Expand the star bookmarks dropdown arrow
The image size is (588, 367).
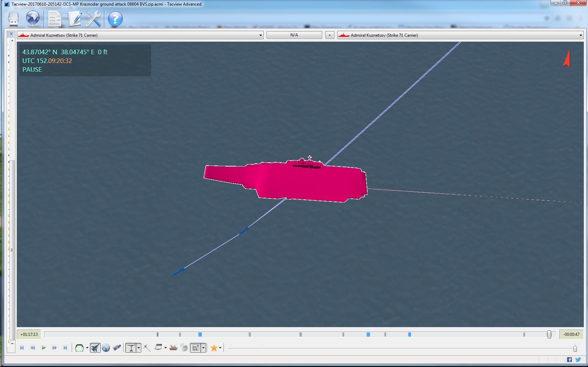[220, 348]
